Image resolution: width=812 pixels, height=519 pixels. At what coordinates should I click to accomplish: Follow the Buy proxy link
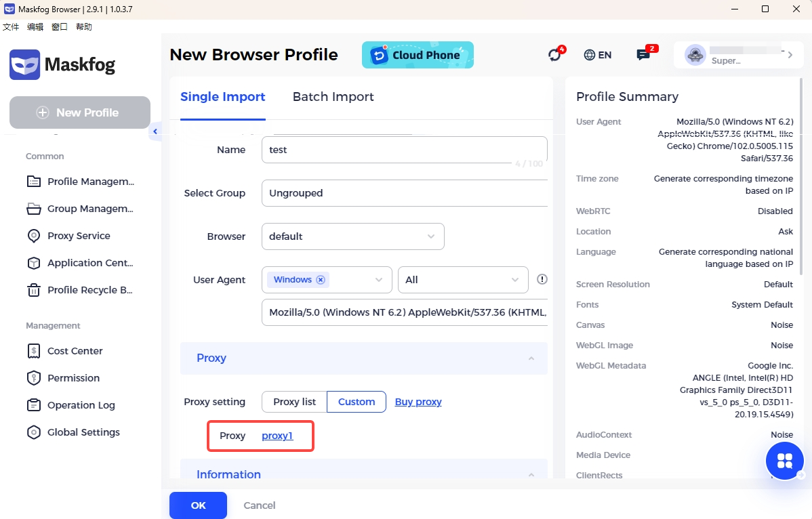point(418,402)
